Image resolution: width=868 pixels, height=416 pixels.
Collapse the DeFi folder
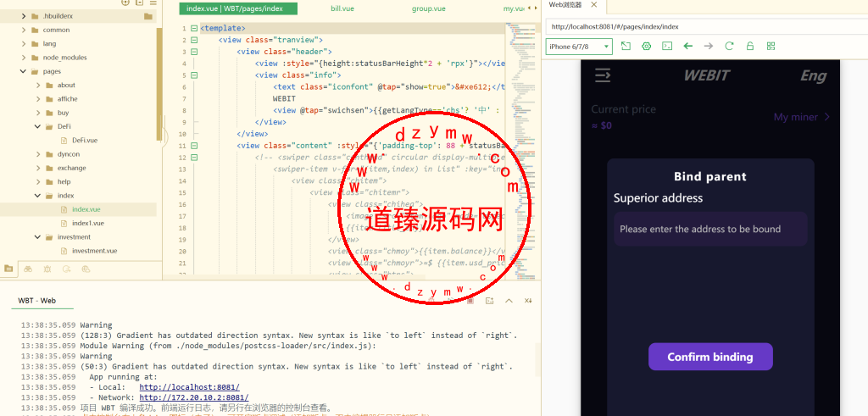pos(37,127)
